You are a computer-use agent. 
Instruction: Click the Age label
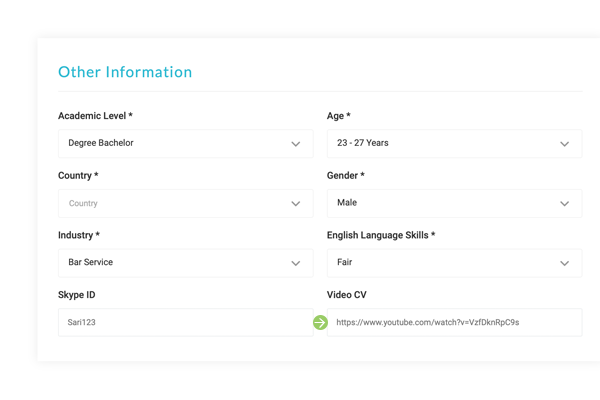click(x=339, y=116)
